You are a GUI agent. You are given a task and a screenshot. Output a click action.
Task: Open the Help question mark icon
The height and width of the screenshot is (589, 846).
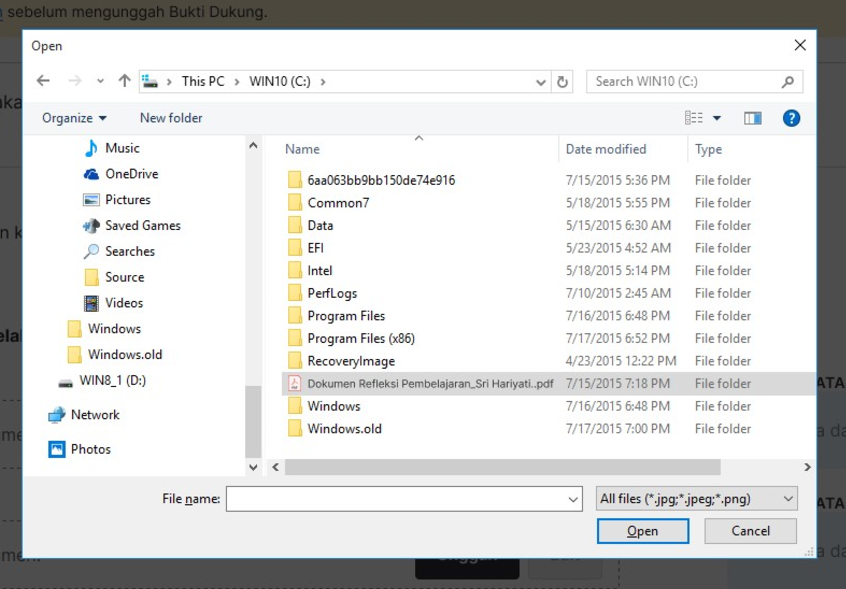[x=791, y=118]
